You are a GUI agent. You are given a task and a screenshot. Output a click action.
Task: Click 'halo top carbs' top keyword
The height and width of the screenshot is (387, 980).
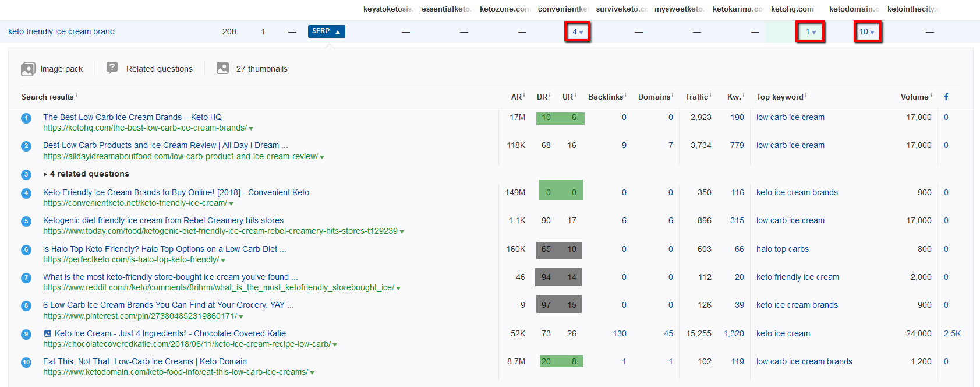tap(783, 249)
